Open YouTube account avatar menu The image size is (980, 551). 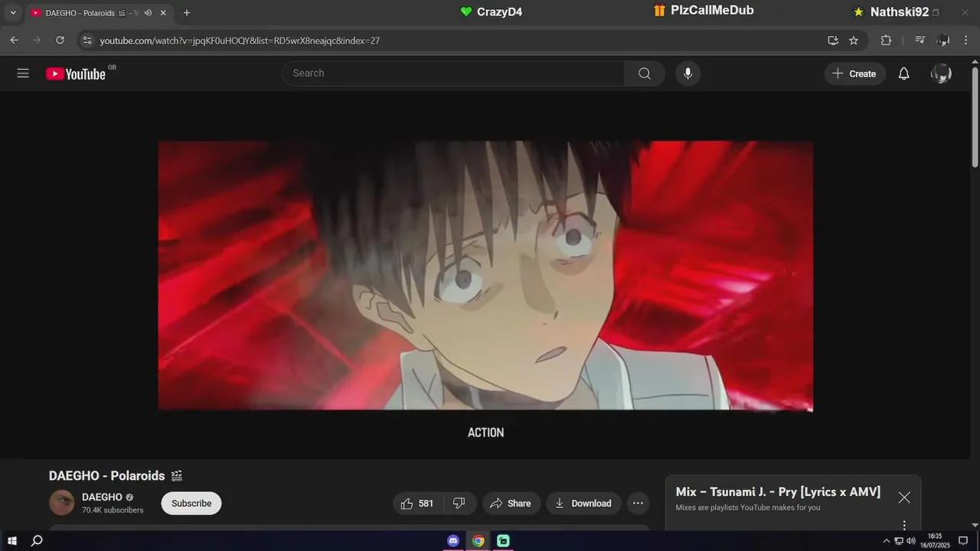[x=941, y=73]
